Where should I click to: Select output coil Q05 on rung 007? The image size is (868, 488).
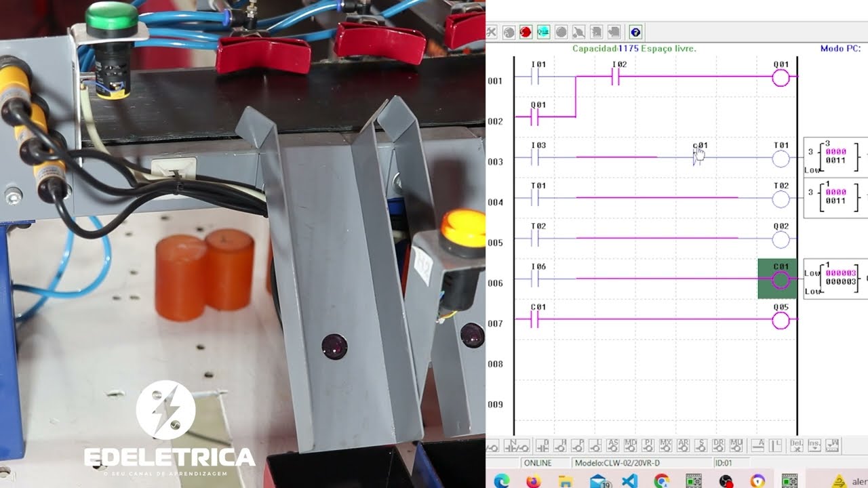781,317
